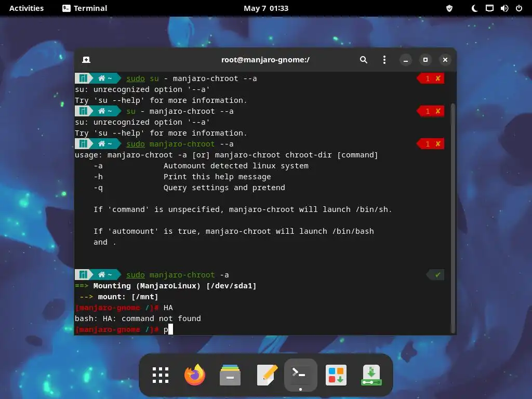Click the error badge beside 'sudo manjaro-chroot --a'

pyautogui.click(x=430, y=144)
